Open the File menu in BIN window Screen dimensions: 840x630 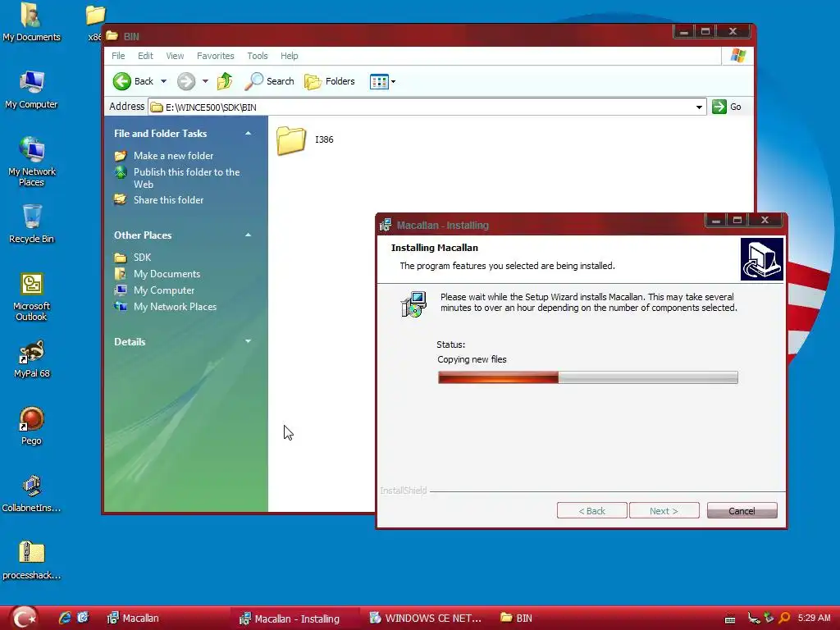point(118,56)
